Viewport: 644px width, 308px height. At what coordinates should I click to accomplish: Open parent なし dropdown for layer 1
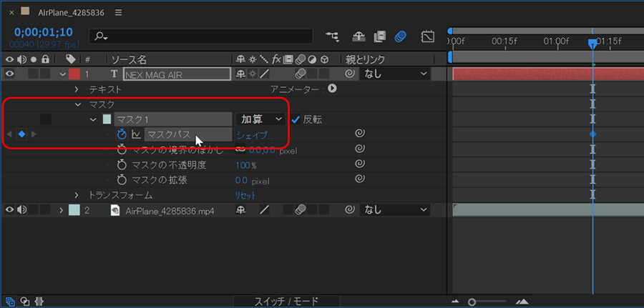395,74
